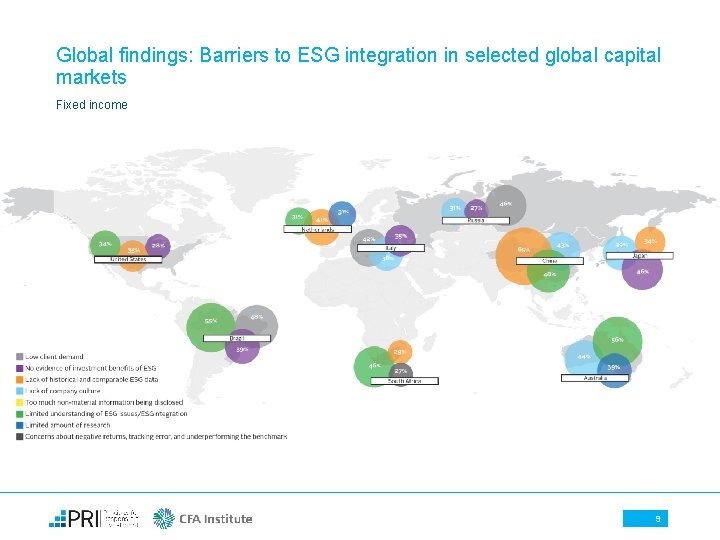Click the blue page number 9 box
The height and width of the screenshot is (540, 720).
(x=645, y=518)
